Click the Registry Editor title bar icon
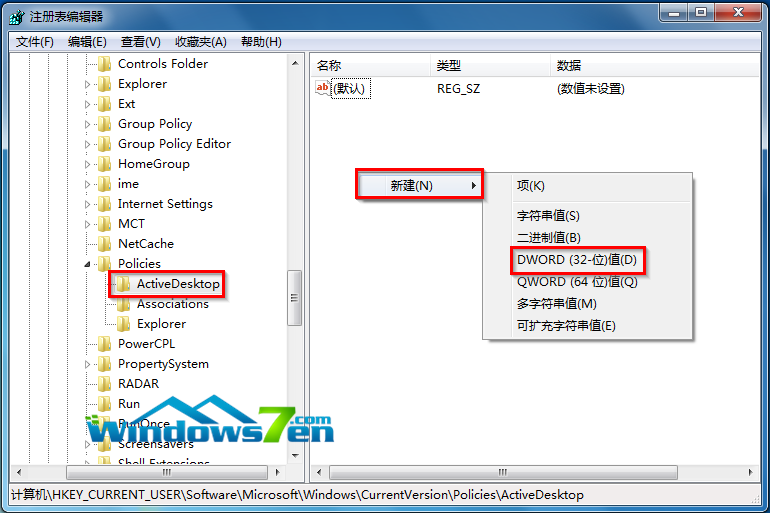The image size is (770, 513). pos(16,17)
